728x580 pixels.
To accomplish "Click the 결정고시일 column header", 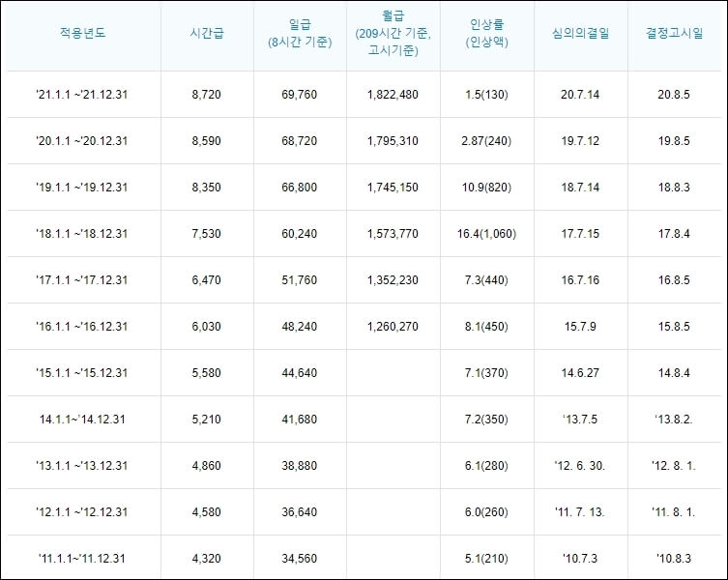I will [x=674, y=33].
